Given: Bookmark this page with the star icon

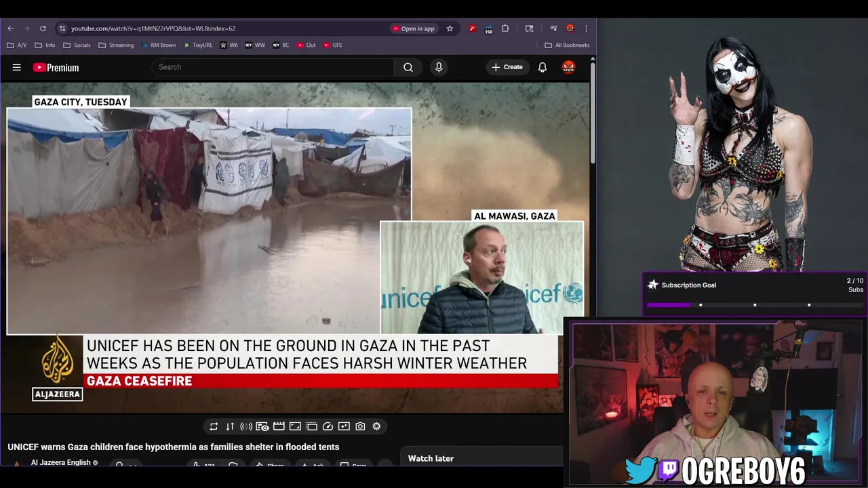Looking at the screenshot, I should pos(450,28).
